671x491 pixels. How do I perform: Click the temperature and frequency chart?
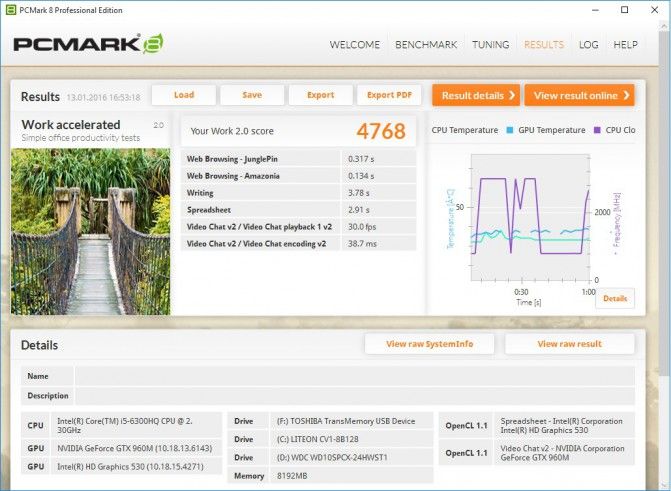tap(531, 217)
